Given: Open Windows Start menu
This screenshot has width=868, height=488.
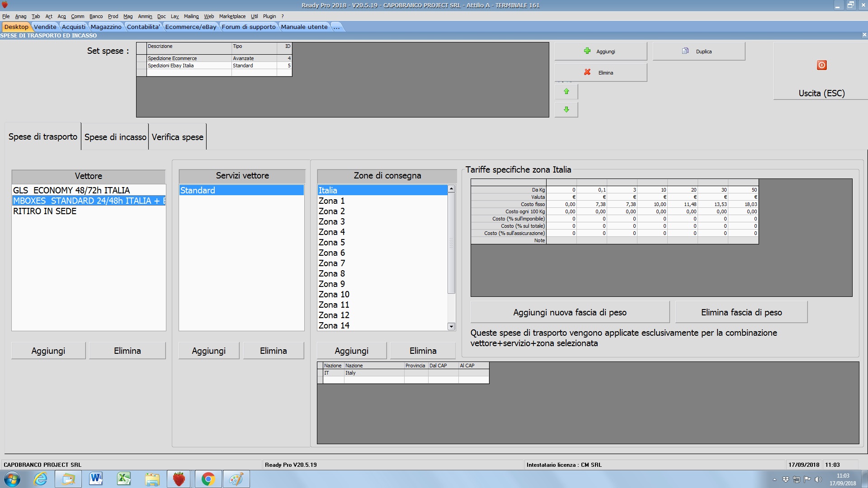Looking at the screenshot, I should (x=12, y=479).
